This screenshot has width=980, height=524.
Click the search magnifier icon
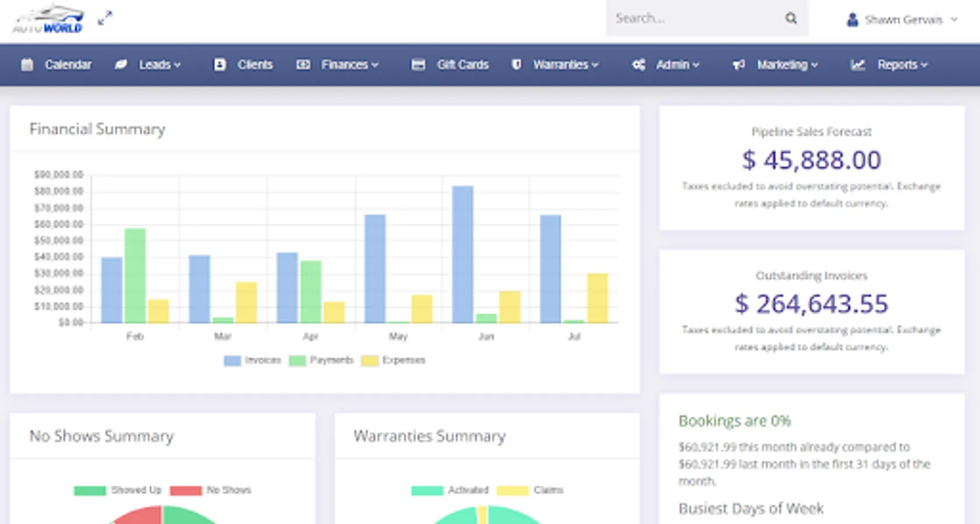(x=791, y=19)
